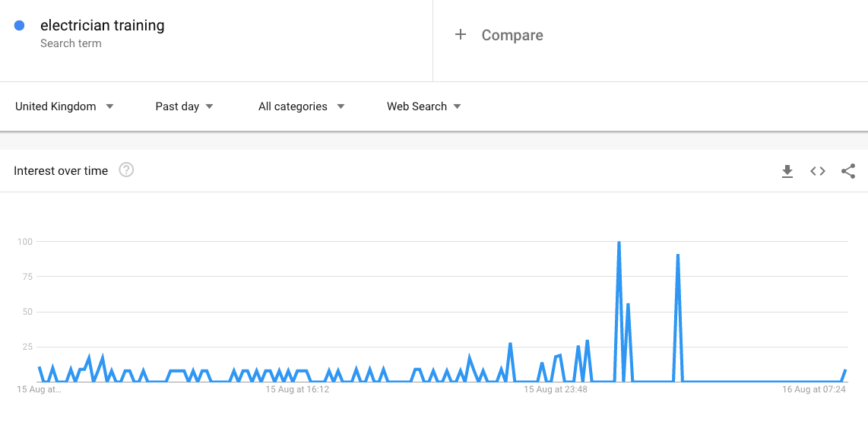Open the embed code icon
The width and height of the screenshot is (868, 422).
coord(818,171)
